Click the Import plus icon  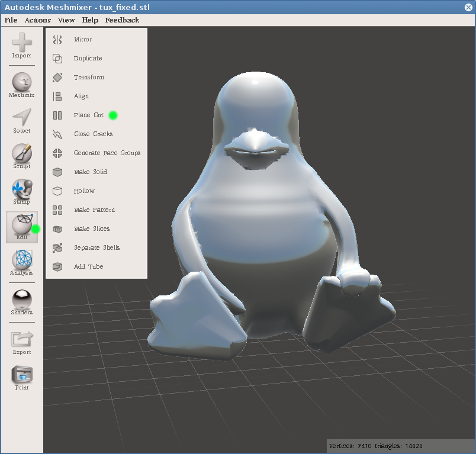21,42
